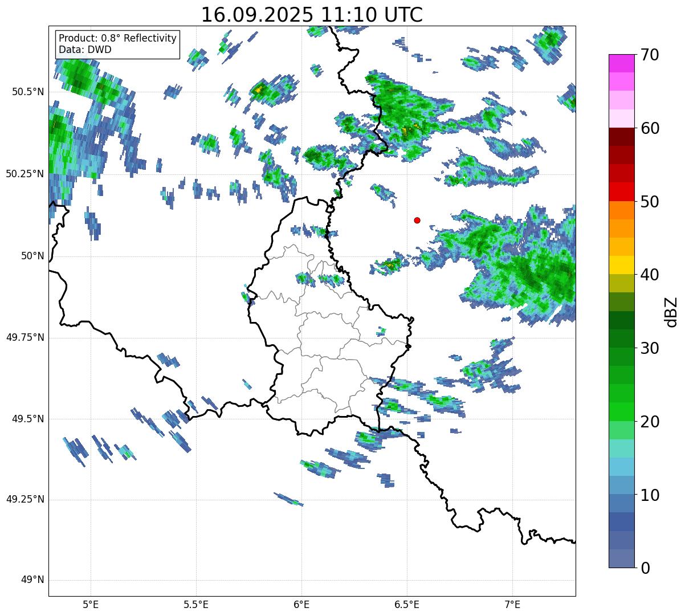Click the '5.5°E' longitude label

pyautogui.click(x=196, y=604)
